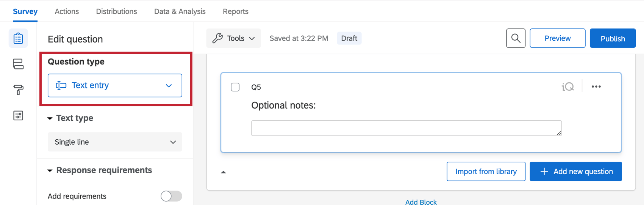Click the Add new question button
The image size is (644, 205).
pos(575,172)
